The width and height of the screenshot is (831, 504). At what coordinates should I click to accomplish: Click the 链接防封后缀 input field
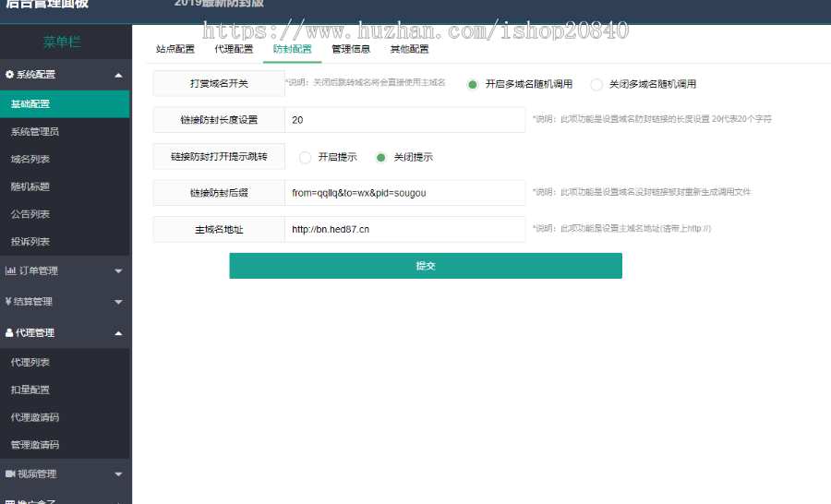[405, 193]
